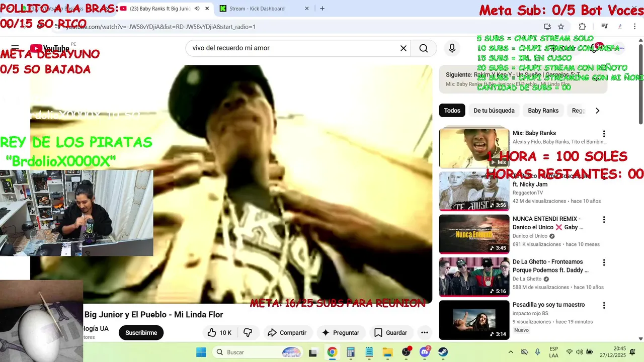The height and width of the screenshot is (362, 644).
Task: Open De La Ghetto - Fronteamos title link
Action: (x=550, y=266)
